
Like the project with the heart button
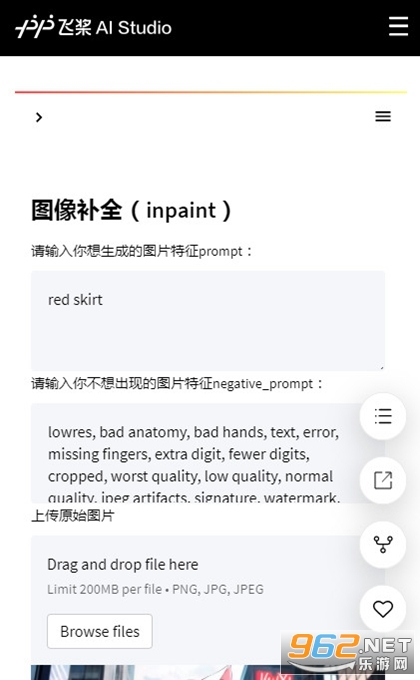pos(383,608)
